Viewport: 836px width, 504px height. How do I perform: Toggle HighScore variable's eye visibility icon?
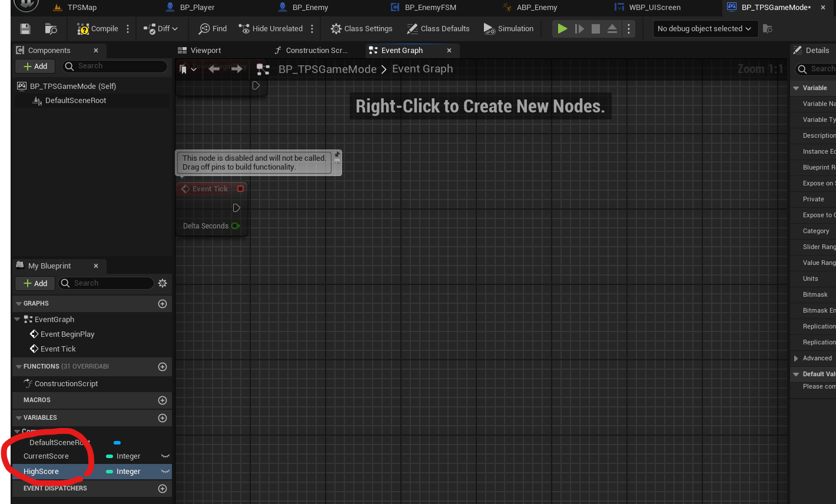click(x=165, y=472)
